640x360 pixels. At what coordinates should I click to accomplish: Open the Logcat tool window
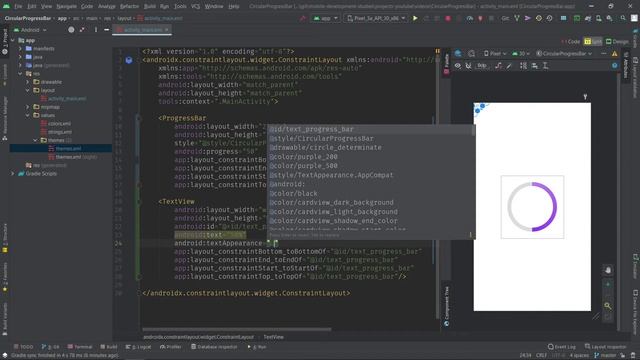coord(138,347)
